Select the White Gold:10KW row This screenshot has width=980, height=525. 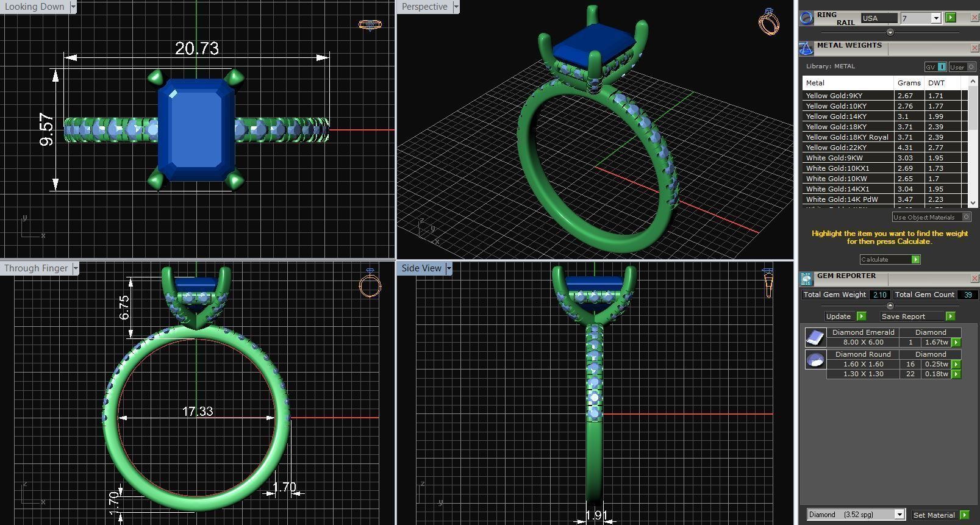coord(885,179)
